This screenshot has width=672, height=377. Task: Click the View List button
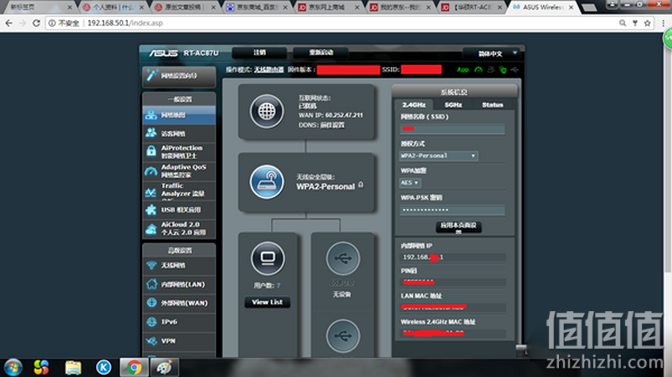(267, 302)
